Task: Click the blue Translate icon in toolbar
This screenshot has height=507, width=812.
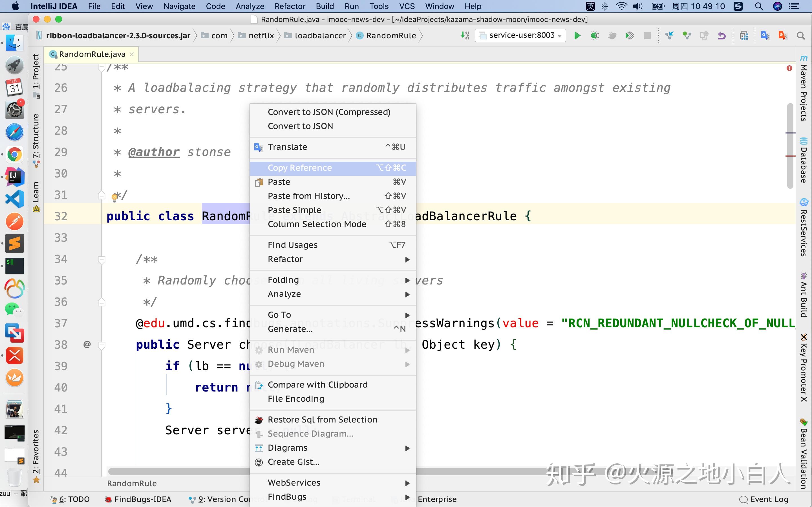Action: coord(765,35)
